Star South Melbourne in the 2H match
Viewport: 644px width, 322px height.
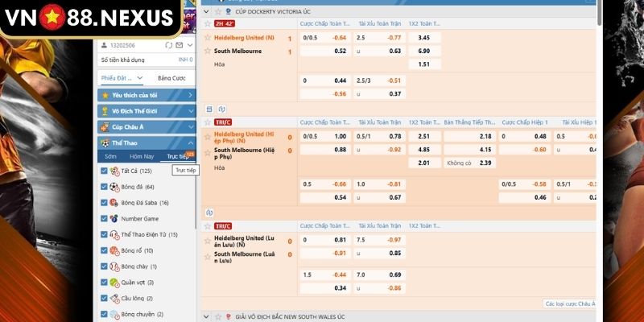(208, 52)
